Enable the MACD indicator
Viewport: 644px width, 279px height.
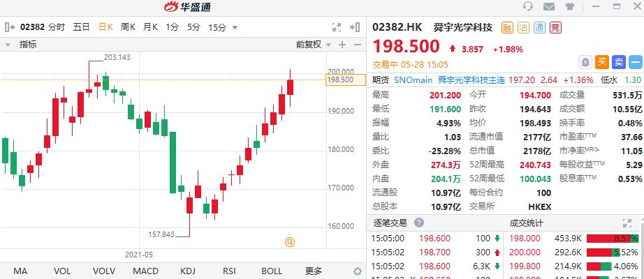(x=146, y=271)
